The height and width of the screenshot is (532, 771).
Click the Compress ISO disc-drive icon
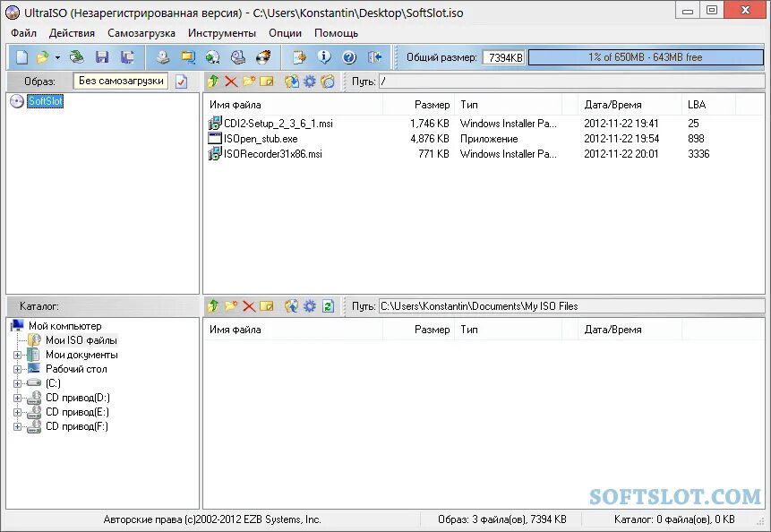pyautogui.click(x=238, y=57)
